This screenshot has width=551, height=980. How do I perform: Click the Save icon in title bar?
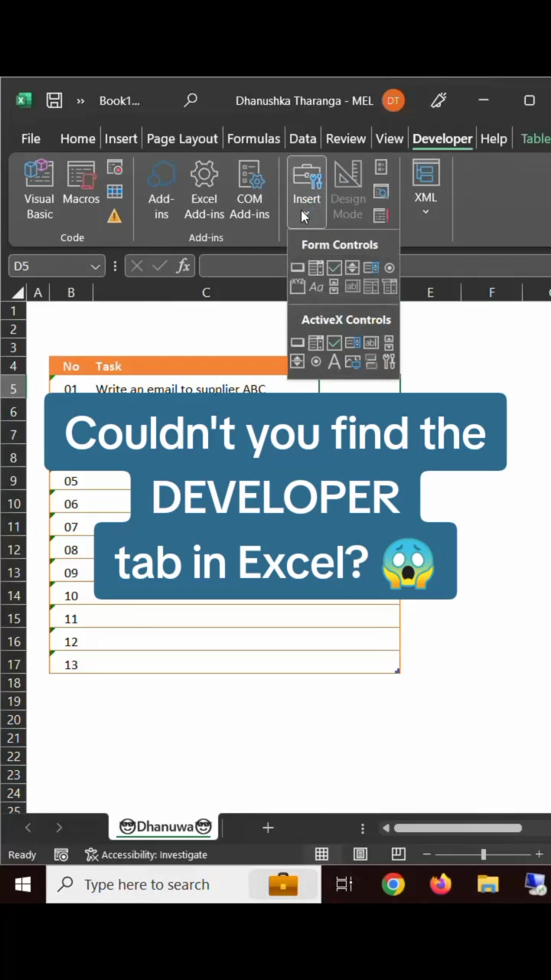[54, 100]
